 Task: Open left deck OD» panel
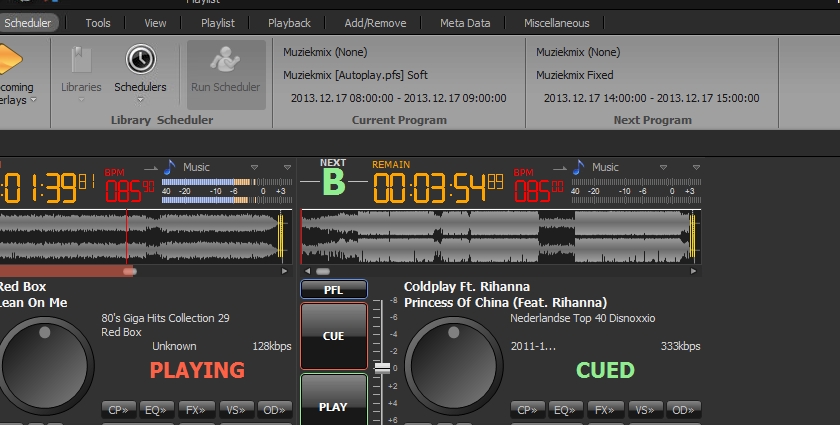pyautogui.click(x=274, y=410)
